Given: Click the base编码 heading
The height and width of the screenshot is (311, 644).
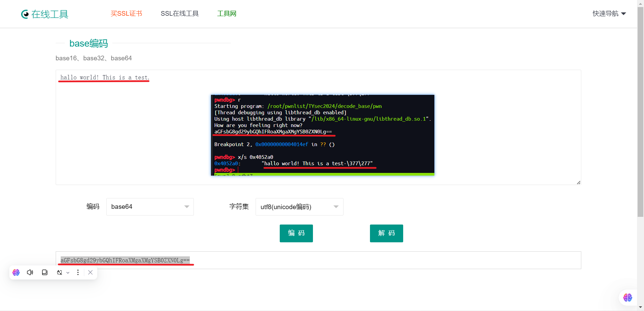Looking at the screenshot, I should tap(89, 43).
